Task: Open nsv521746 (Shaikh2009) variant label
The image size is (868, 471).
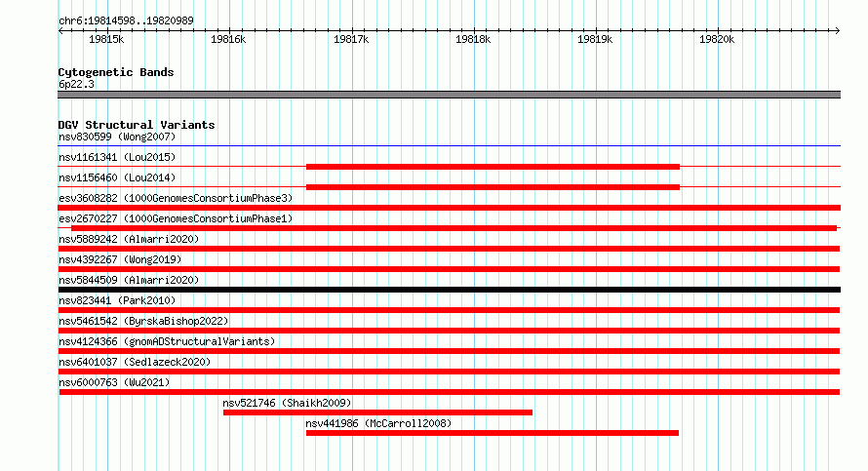Action: (287, 403)
